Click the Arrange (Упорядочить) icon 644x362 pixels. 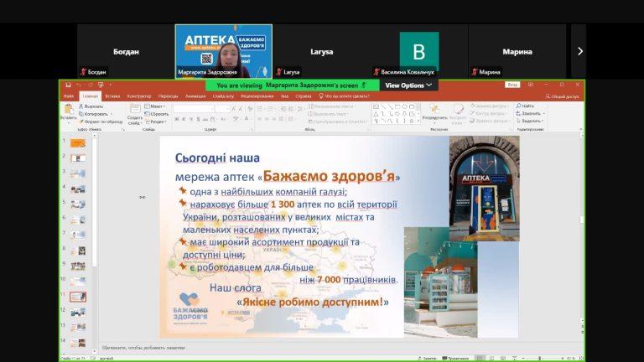(x=434, y=109)
